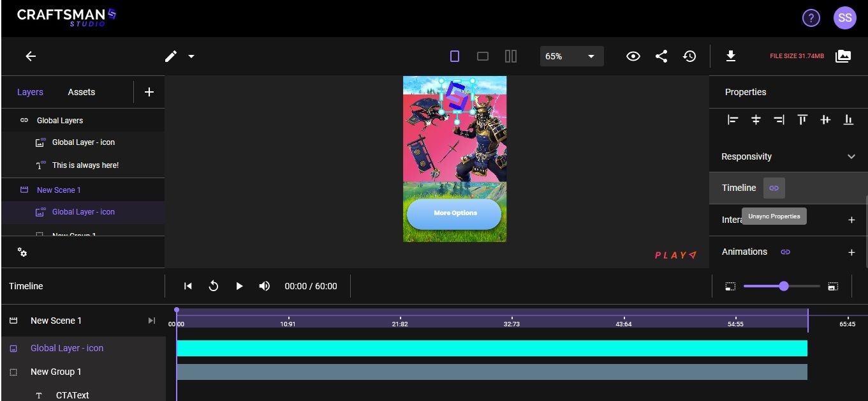Select Global Layer - icon under New Scene 1
Screen dimensions: 868x401
pyautogui.click(x=83, y=212)
